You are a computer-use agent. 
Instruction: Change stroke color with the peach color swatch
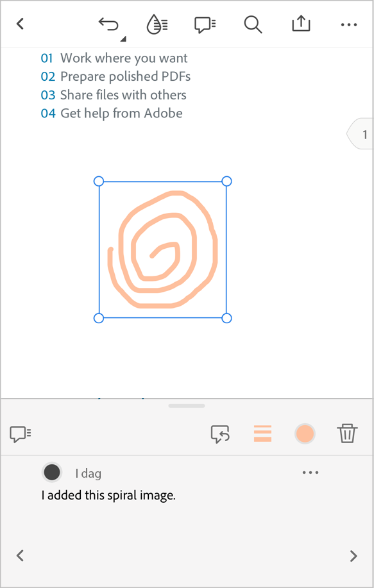coord(305,433)
